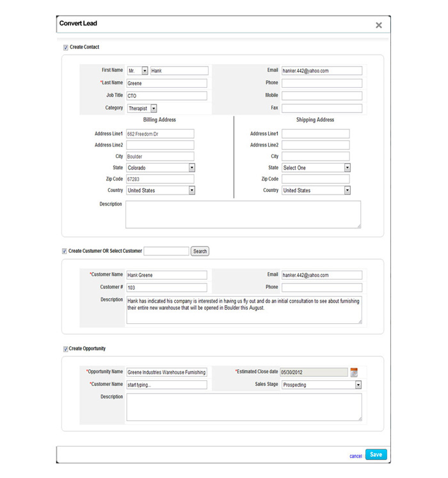
Task: Click the Search button
Action: point(200,251)
